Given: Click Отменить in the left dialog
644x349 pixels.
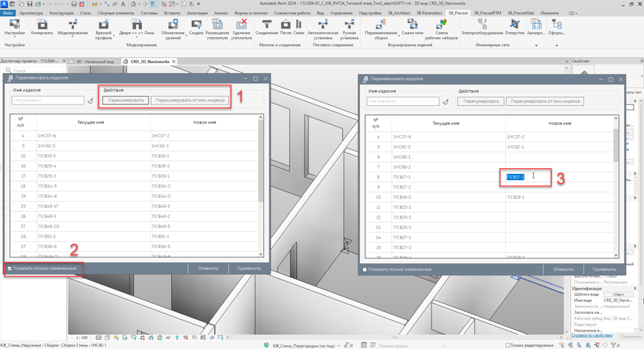Looking at the screenshot, I should click(x=208, y=268).
